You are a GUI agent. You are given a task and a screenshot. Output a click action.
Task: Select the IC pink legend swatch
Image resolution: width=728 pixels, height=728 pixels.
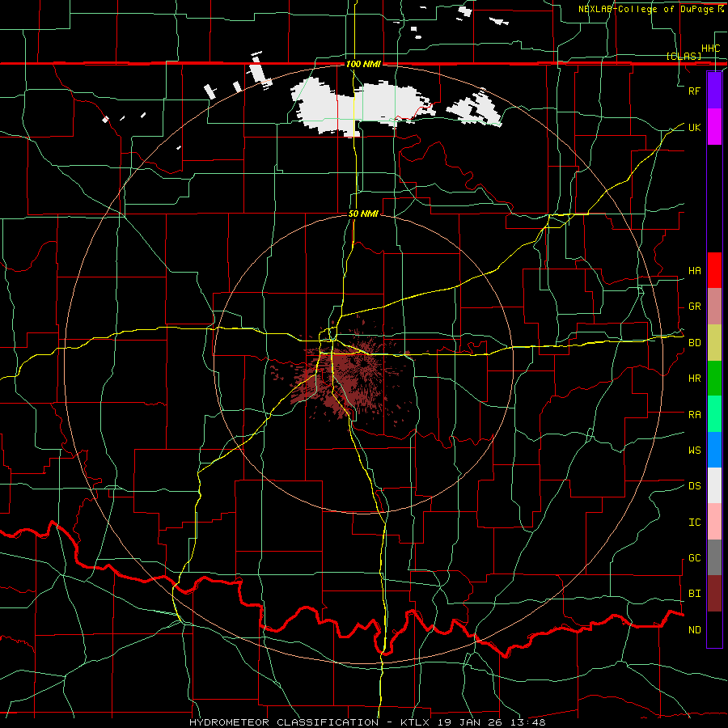(x=714, y=522)
